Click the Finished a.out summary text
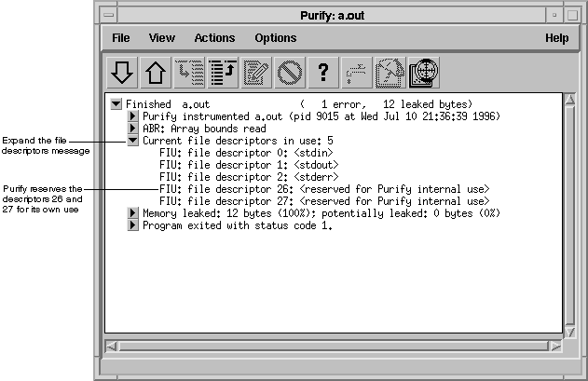 tap(299, 104)
